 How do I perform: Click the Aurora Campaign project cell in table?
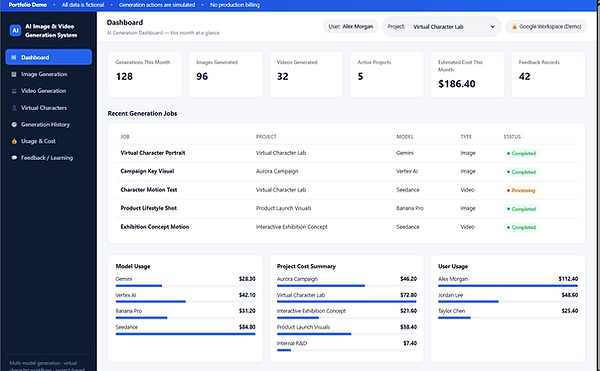click(277, 171)
